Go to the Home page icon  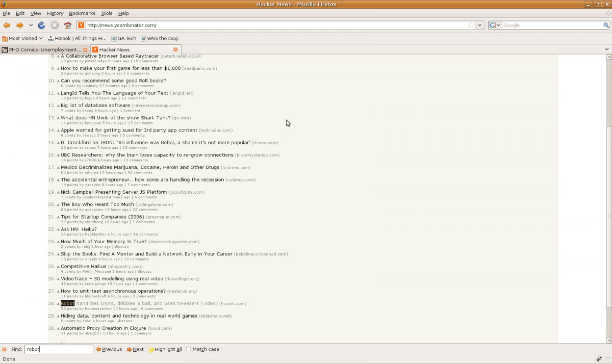pos(67,25)
